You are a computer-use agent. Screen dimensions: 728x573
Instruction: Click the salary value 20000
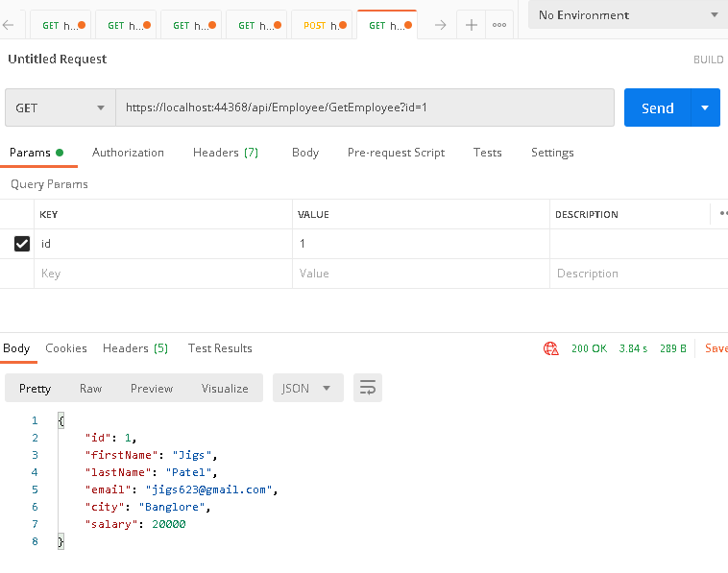169,524
